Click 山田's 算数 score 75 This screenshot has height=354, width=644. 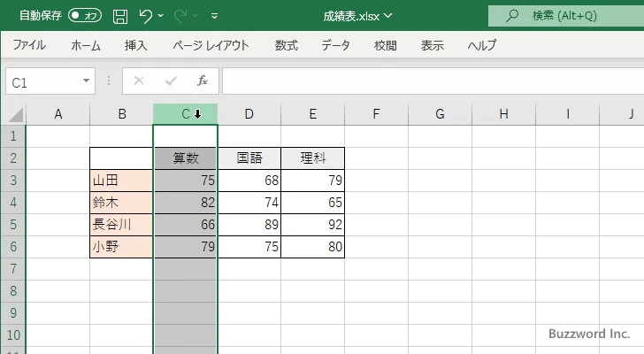pos(185,181)
